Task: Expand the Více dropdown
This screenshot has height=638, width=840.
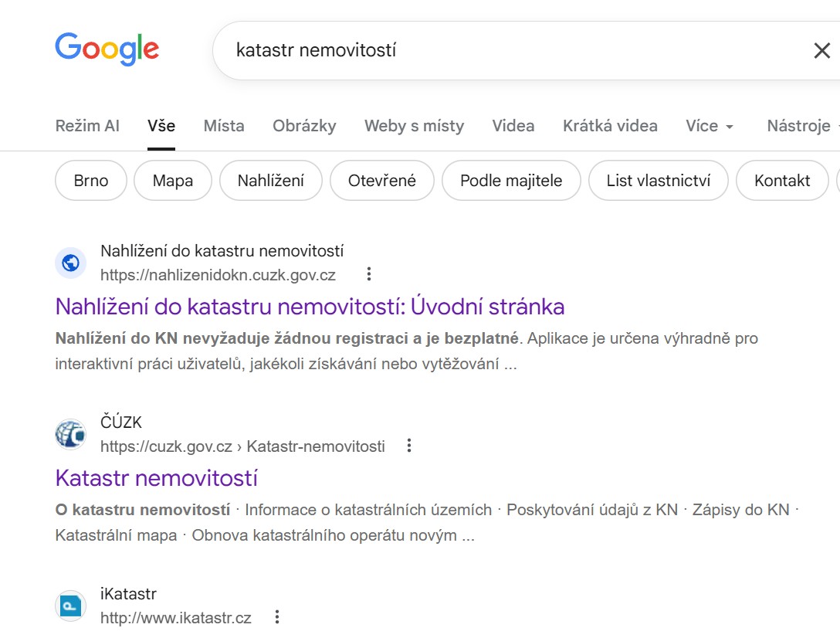Action: pyautogui.click(x=709, y=126)
